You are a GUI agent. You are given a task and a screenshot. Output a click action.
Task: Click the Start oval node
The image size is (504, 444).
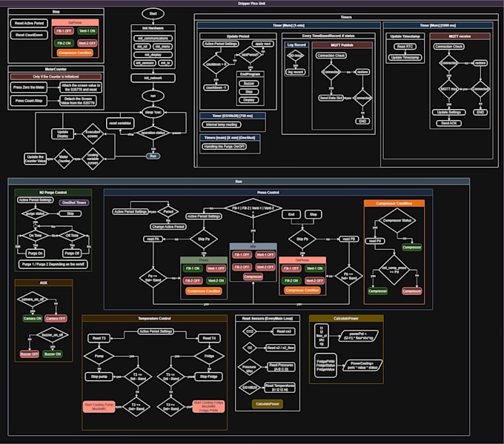click(153, 14)
